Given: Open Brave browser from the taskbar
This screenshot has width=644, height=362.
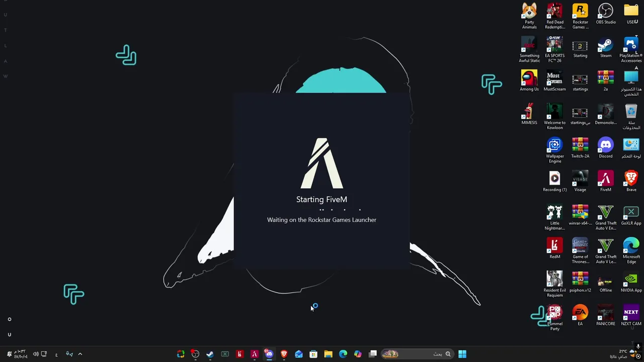Looking at the screenshot, I should tap(284, 354).
